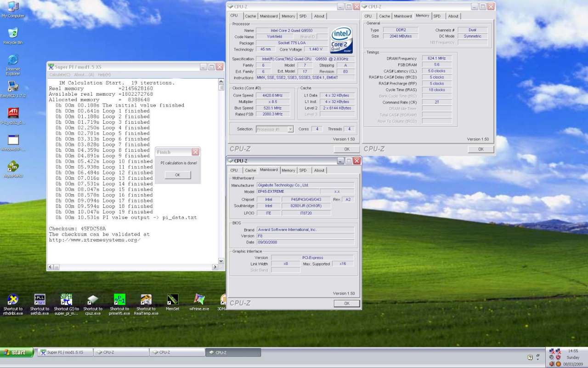Open About tab in CPU-Z CPU window
The width and height of the screenshot is (588, 368).
coord(319,16)
